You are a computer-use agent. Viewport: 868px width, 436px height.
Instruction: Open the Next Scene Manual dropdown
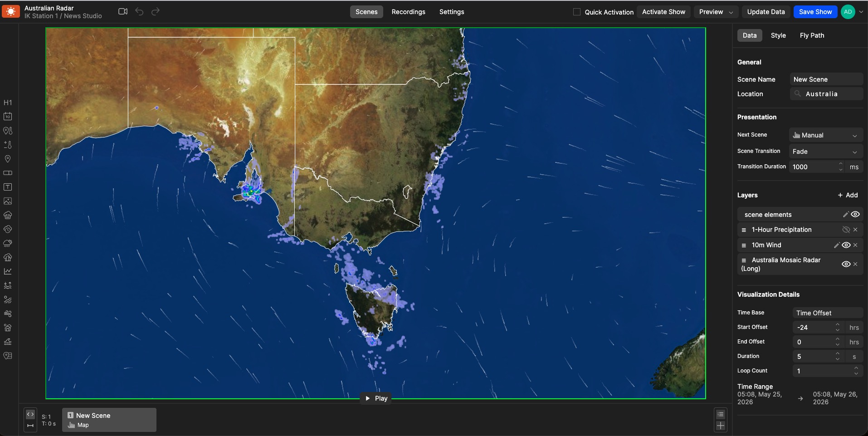pos(826,135)
